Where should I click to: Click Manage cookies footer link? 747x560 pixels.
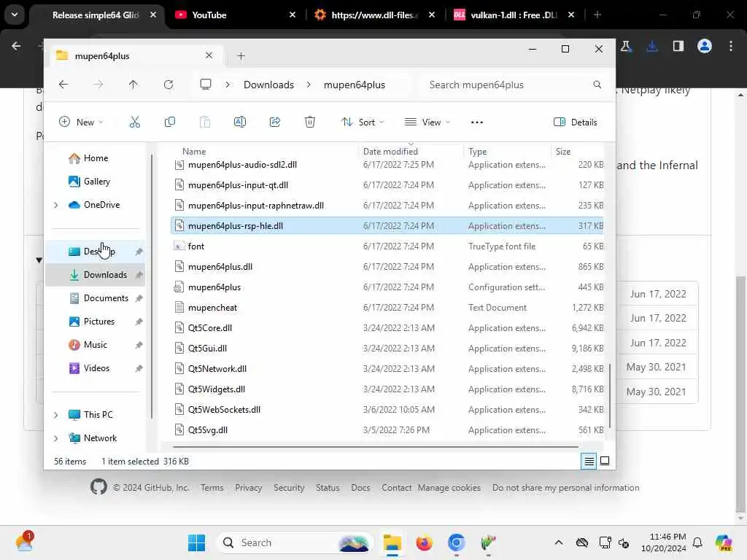[x=449, y=488]
